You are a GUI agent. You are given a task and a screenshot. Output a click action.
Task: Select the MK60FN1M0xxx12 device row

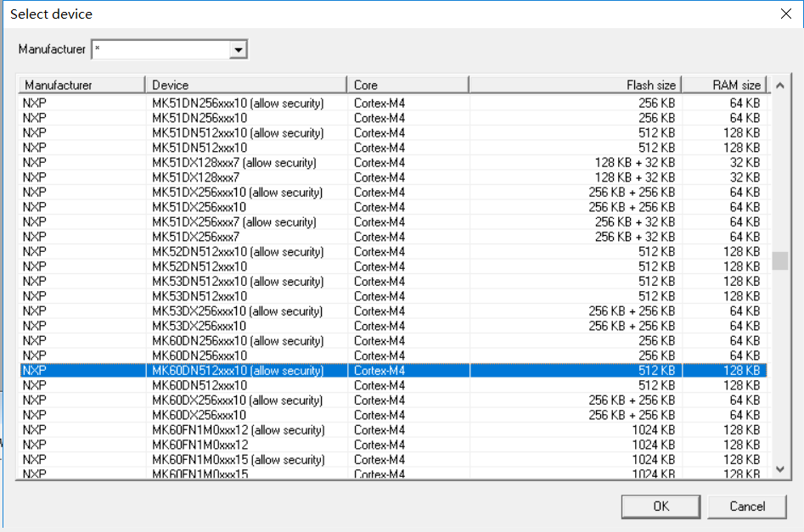click(393, 445)
